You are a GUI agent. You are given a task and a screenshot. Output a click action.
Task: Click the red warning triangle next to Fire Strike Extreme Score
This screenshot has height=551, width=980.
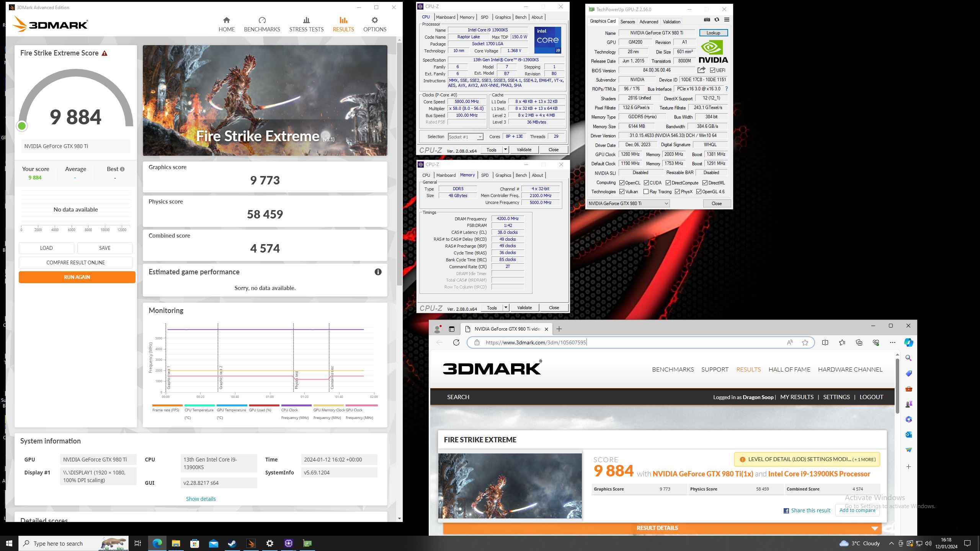(105, 53)
